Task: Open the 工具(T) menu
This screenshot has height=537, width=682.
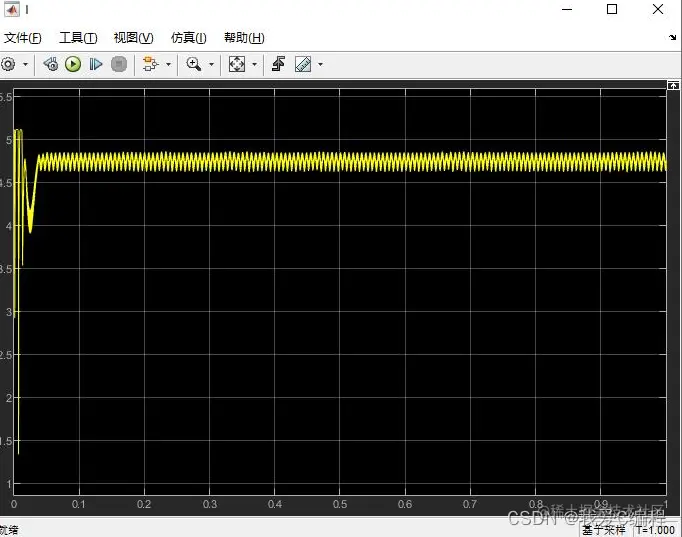Action: pyautogui.click(x=78, y=38)
